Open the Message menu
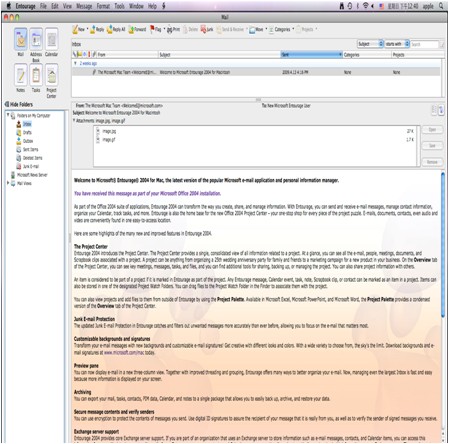This screenshot has width=449, height=444. coord(84,6)
